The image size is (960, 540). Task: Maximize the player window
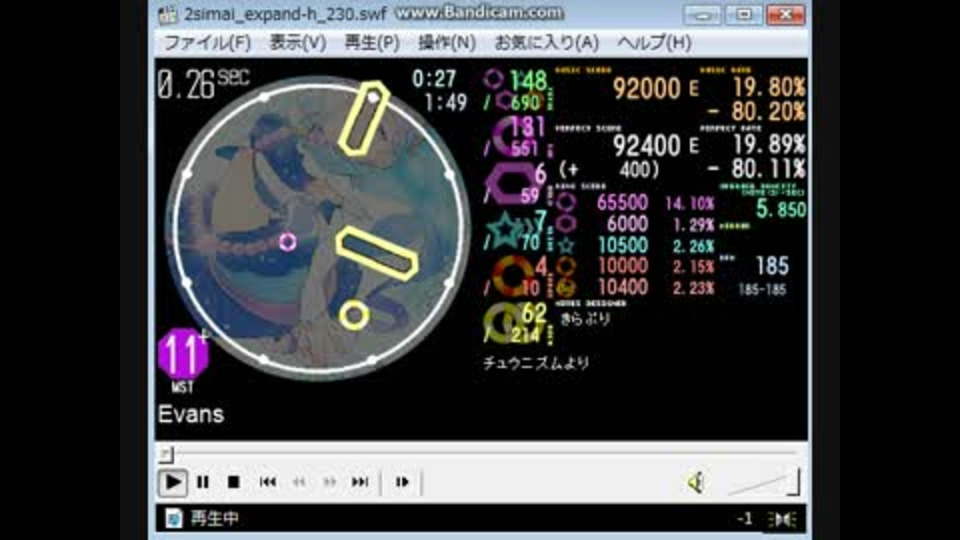pyautogui.click(x=744, y=15)
